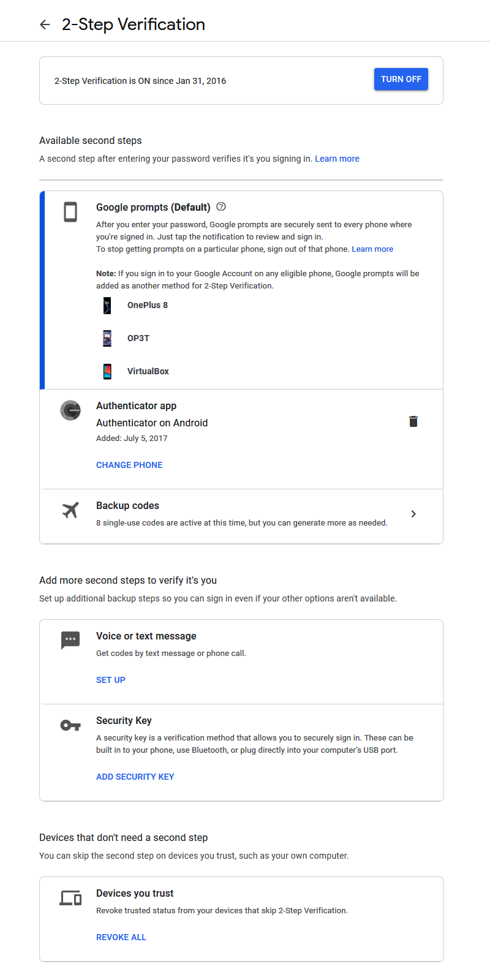Screen dimensions: 490x980
Task: Click the chat bubble icon for text message
Action: click(70, 640)
